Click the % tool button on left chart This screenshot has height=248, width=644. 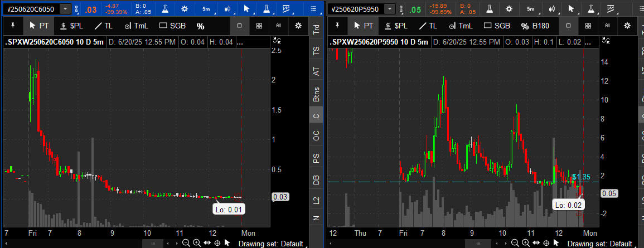click(x=200, y=26)
